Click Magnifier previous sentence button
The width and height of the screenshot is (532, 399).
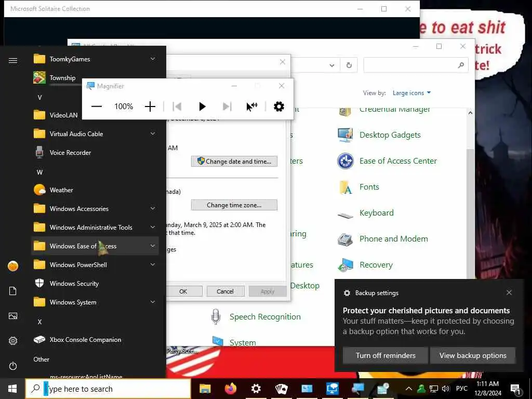[177, 107]
